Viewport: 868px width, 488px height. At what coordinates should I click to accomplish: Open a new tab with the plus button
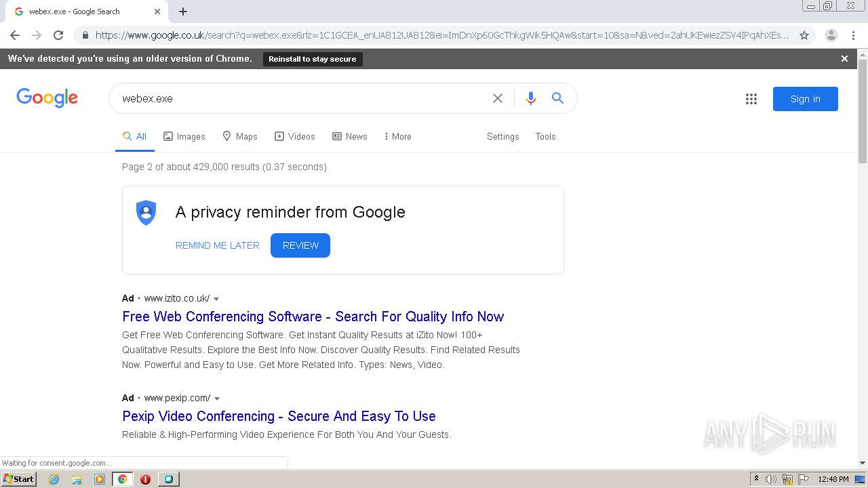tap(183, 12)
